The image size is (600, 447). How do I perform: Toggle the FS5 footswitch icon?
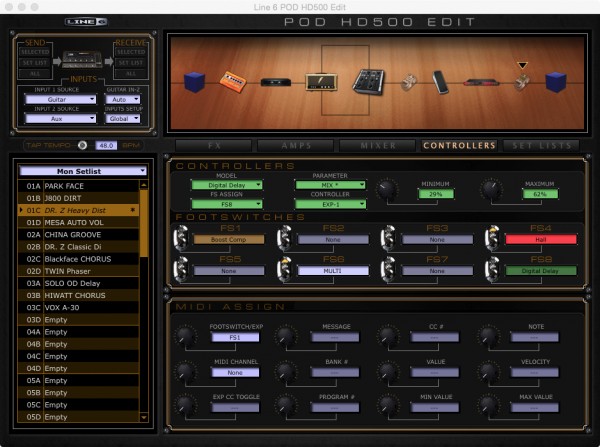[x=181, y=269]
